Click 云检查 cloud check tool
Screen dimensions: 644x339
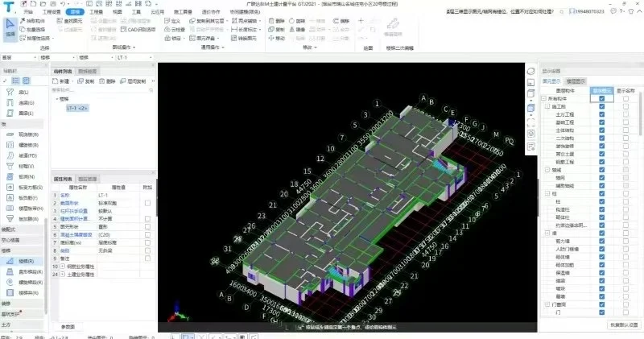point(175,29)
